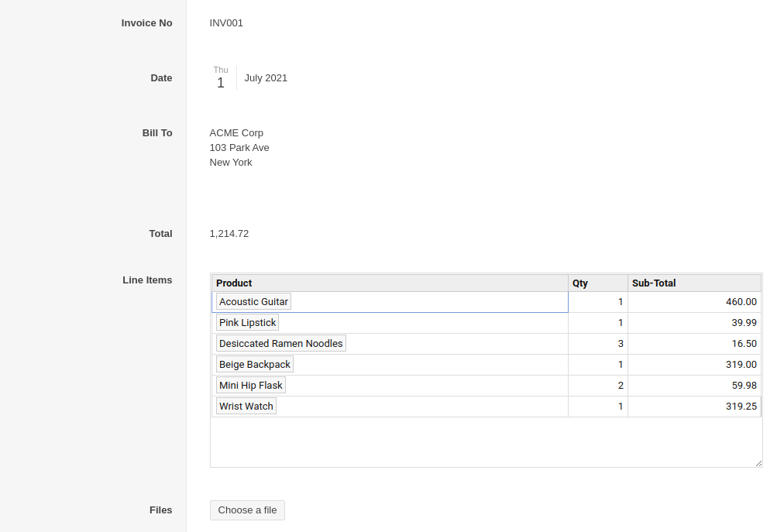Click the 460.00 sub-total cell
The width and height of the screenshot is (784, 532).
coord(694,302)
